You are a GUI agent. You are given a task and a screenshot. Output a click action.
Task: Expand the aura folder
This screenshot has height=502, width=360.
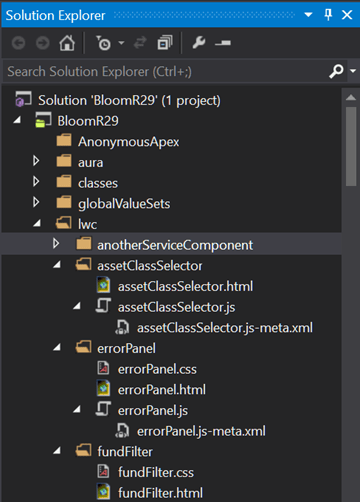coord(36,161)
